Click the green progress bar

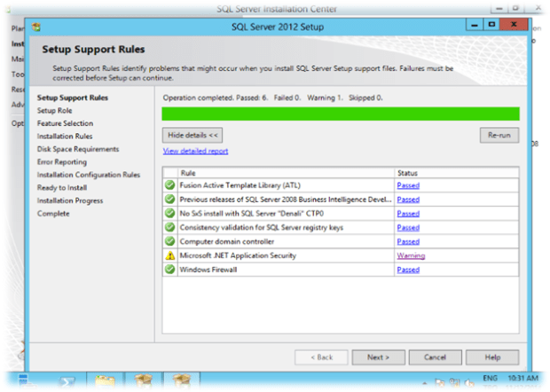point(340,114)
